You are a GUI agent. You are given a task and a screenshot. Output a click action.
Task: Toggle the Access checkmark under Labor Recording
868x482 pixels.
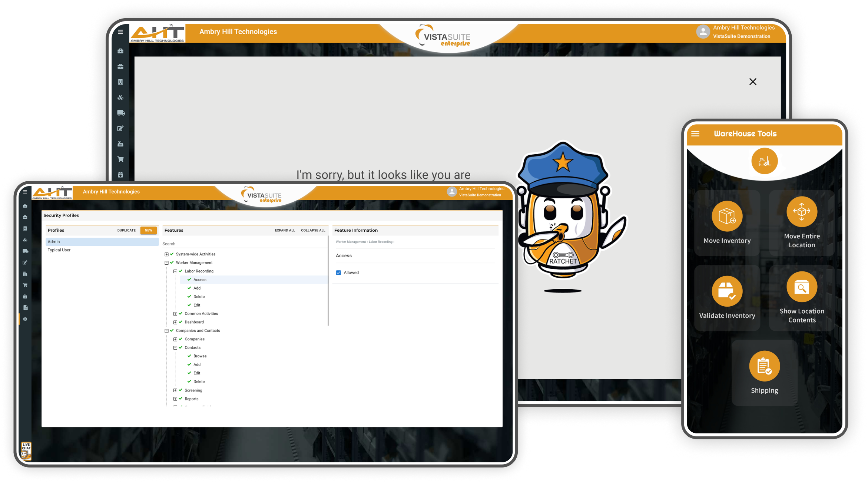(x=190, y=280)
